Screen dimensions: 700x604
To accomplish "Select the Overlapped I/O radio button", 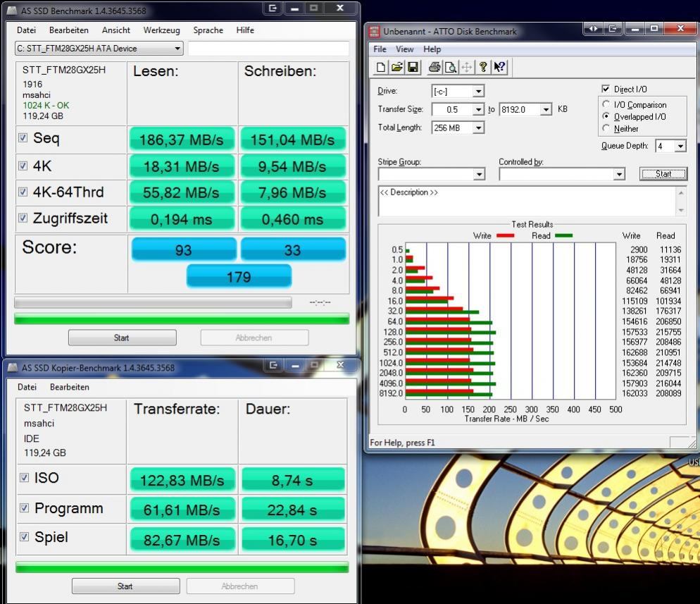I will [606, 116].
